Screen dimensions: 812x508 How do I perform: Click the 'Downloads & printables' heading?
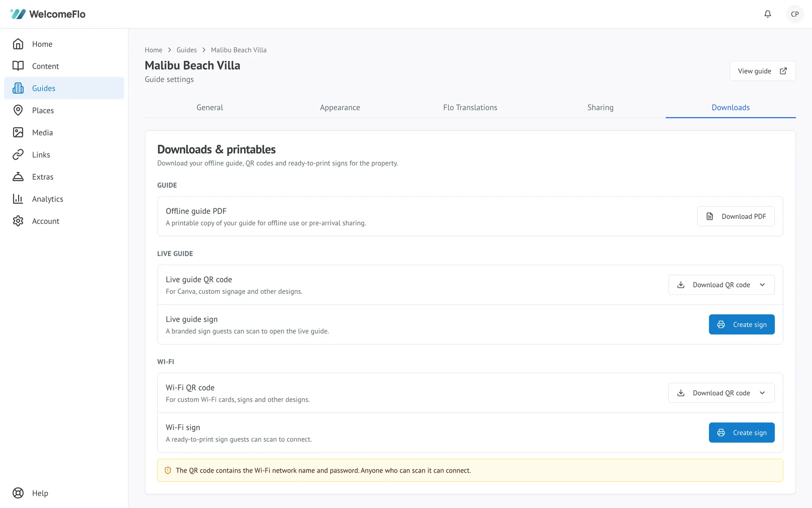point(216,150)
